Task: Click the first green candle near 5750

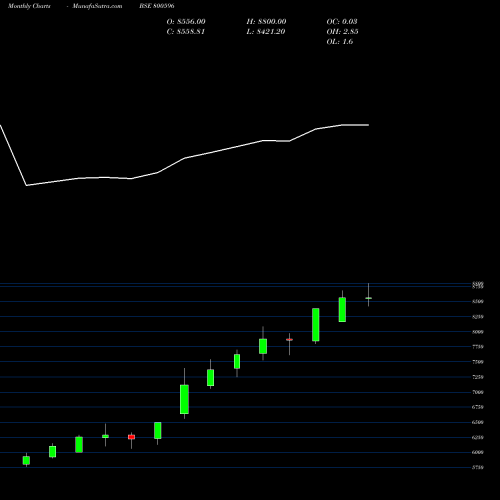Action: tap(26, 460)
